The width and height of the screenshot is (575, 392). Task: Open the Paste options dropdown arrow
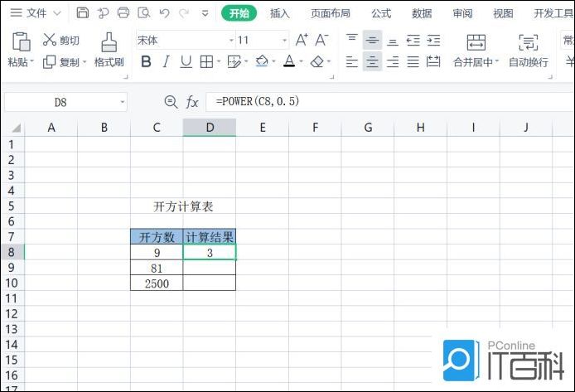pyautogui.click(x=31, y=60)
